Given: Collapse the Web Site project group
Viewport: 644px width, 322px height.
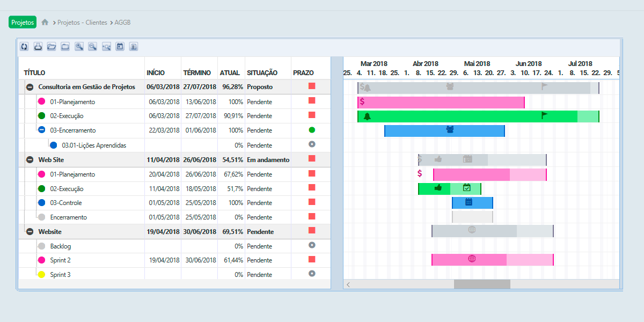Looking at the screenshot, I should point(30,160).
